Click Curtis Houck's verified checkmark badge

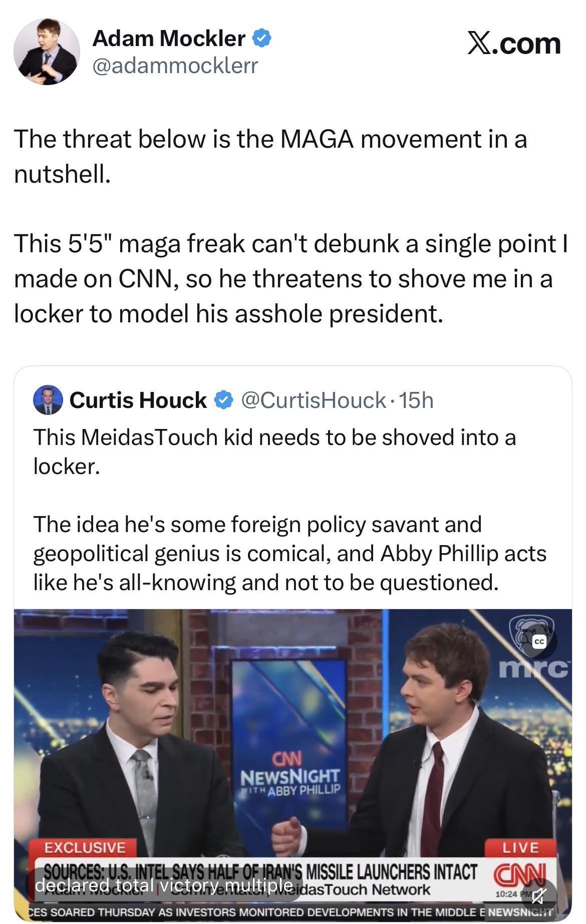[x=223, y=400]
